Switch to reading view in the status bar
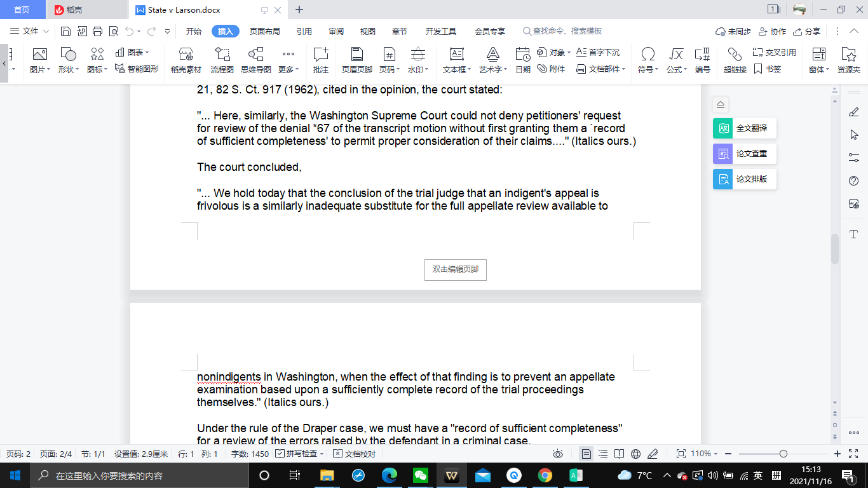 pyautogui.click(x=620, y=454)
